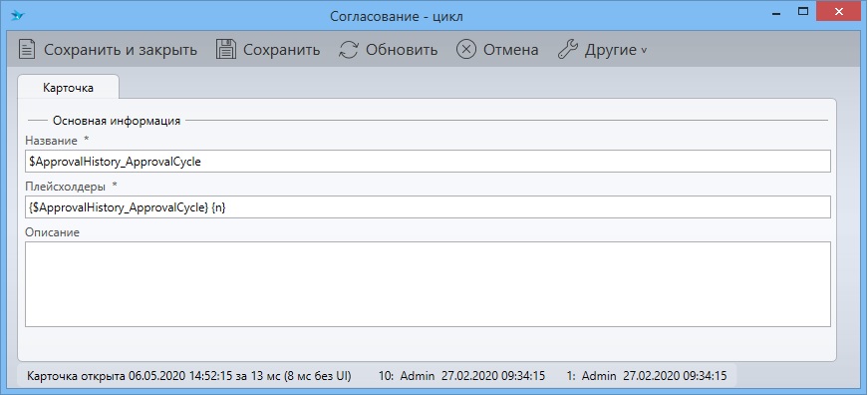
Task: Click the Описание field label
Action: (x=52, y=232)
